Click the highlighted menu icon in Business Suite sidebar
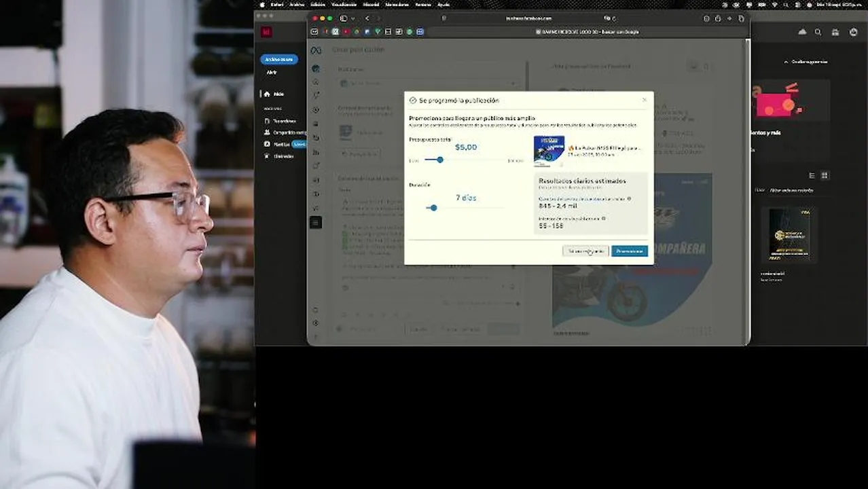 (x=316, y=222)
